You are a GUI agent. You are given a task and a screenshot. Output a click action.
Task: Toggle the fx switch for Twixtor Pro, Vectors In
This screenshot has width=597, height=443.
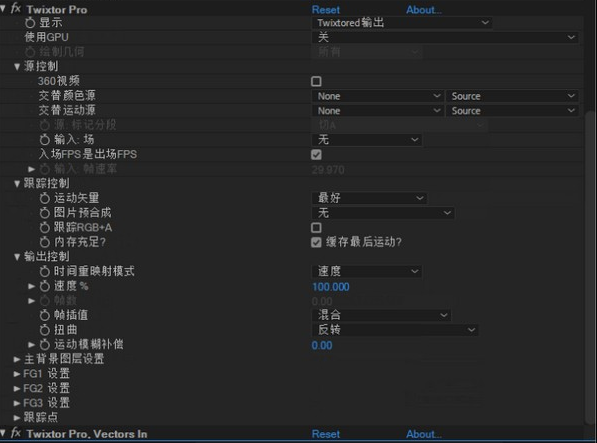click(16, 433)
